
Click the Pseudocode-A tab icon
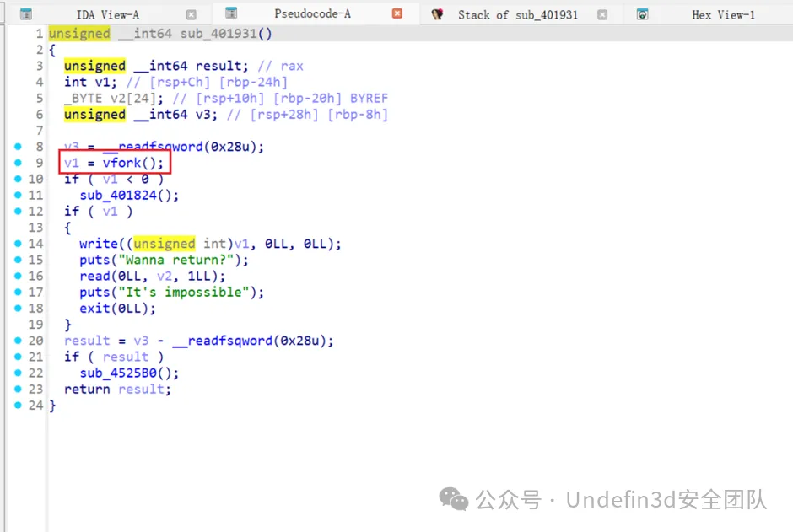[231, 13]
